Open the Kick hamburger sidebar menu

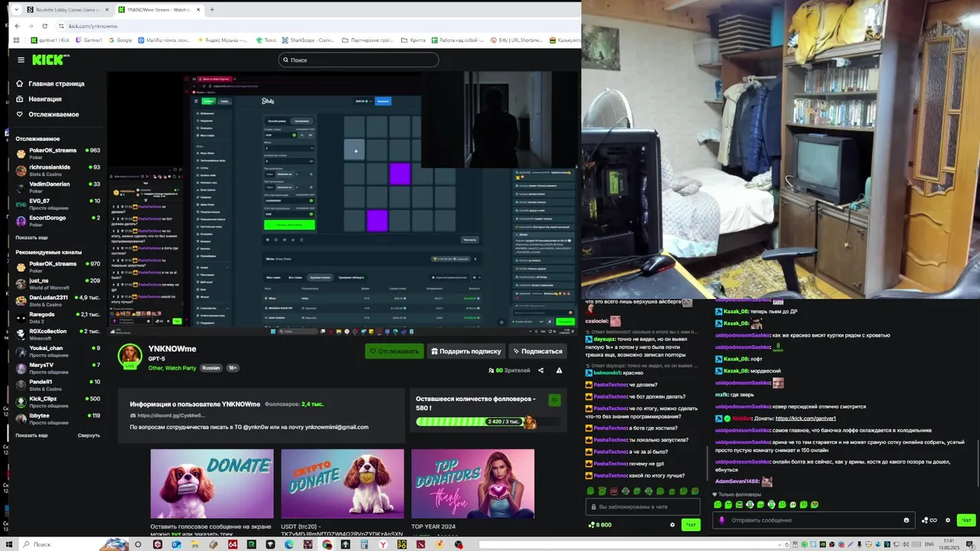click(x=21, y=60)
